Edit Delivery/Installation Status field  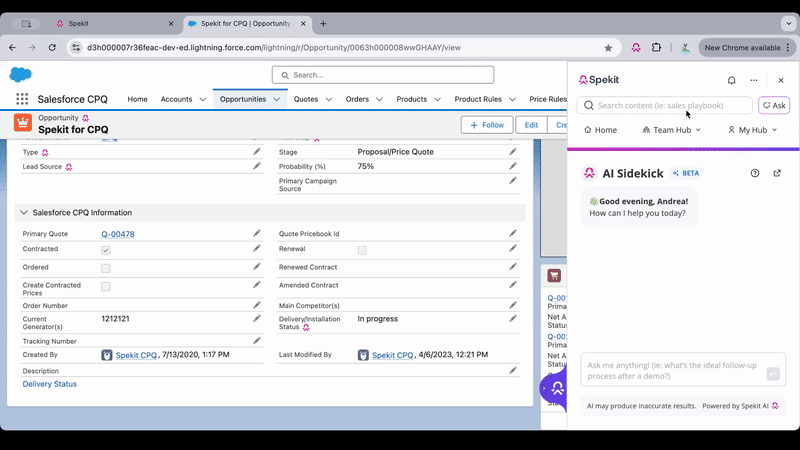click(x=513, y=318)
